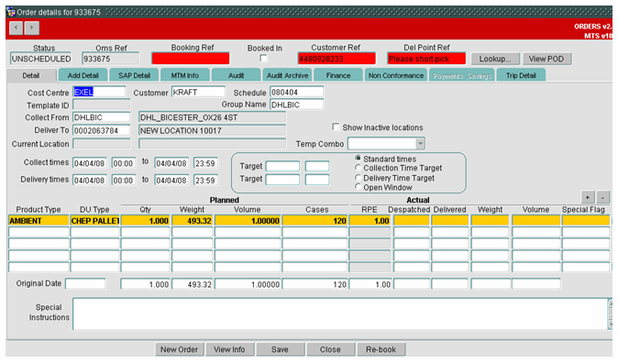
Task: Click the Special Instructions scrollbar
Action: pos(610,314)
